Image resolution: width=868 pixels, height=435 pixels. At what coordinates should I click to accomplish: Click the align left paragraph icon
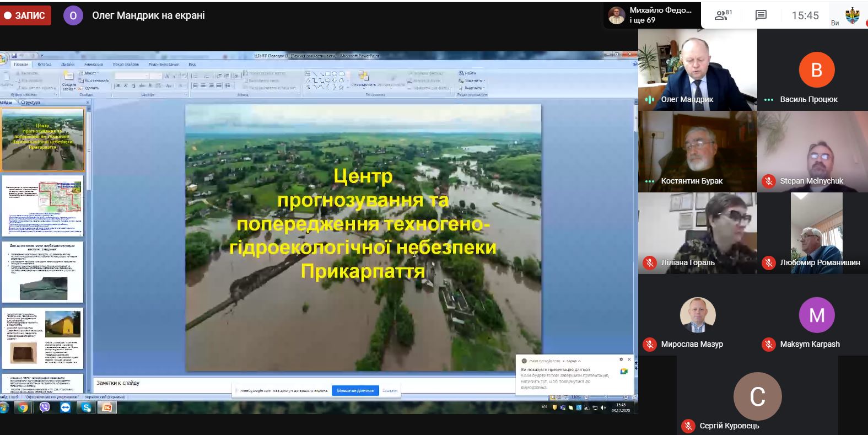click(195, 85)
